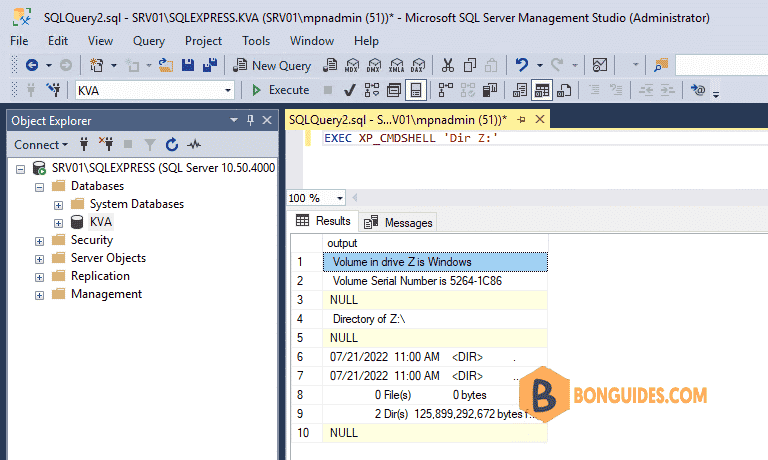
Task: Click the Specify Values for Template Parameters icon
Action: [x=698, y=90]
